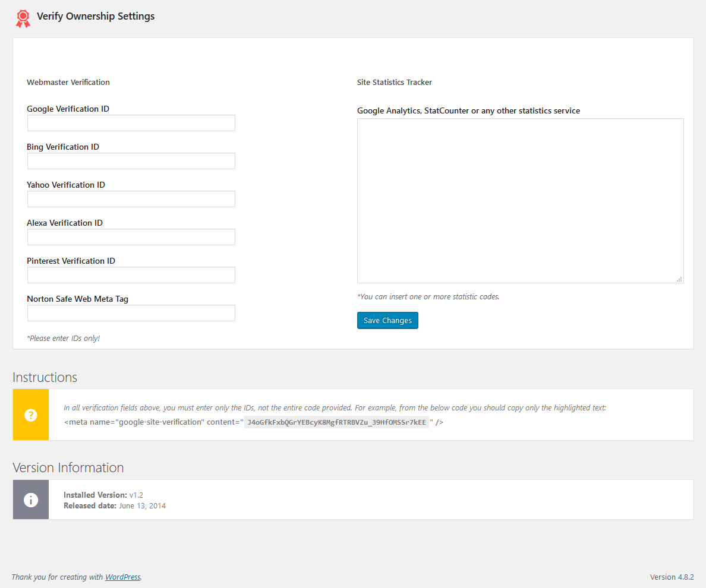Click the yellow question mark icon
Screen dimensions: 706x588
pos(31,415)
